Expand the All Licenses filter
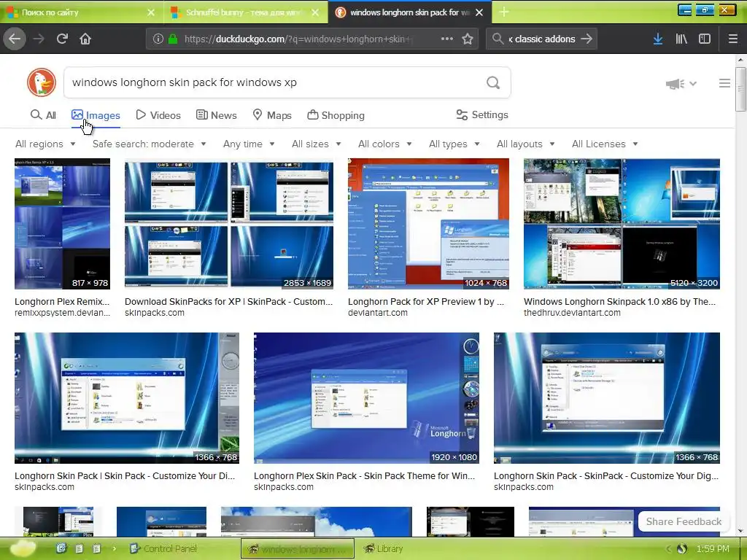Image resolution: width=747 pixels, height=560 pixels. click(605, 144)
